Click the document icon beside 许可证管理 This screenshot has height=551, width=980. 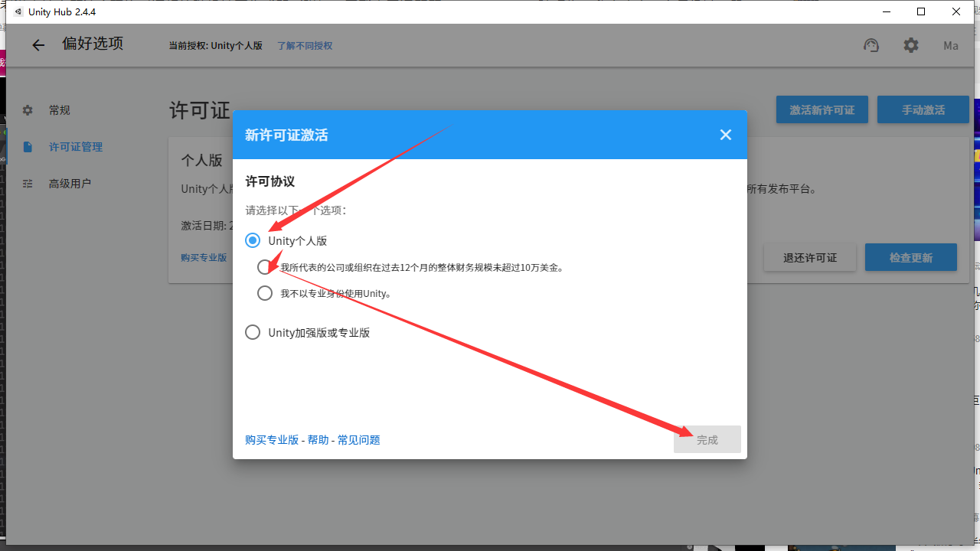click(28, 146)
